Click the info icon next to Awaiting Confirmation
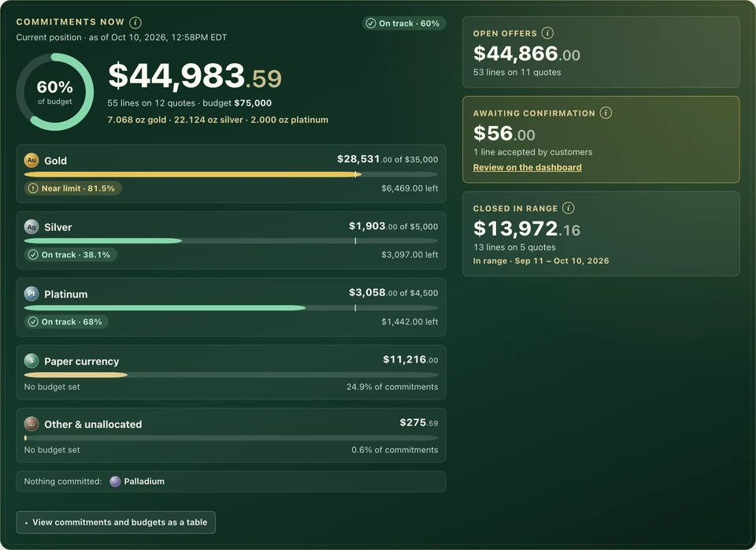The image size is (756, 550). pyautogui.click(x=606, y=113)
